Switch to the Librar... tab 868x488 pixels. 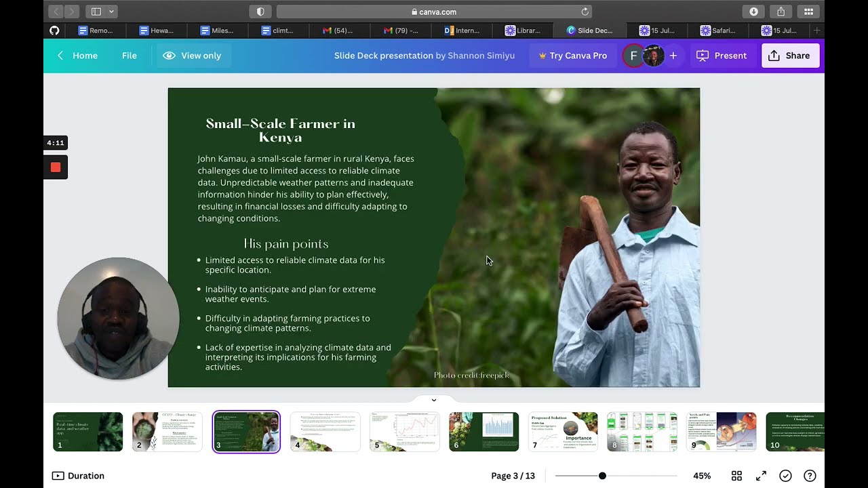522,30
